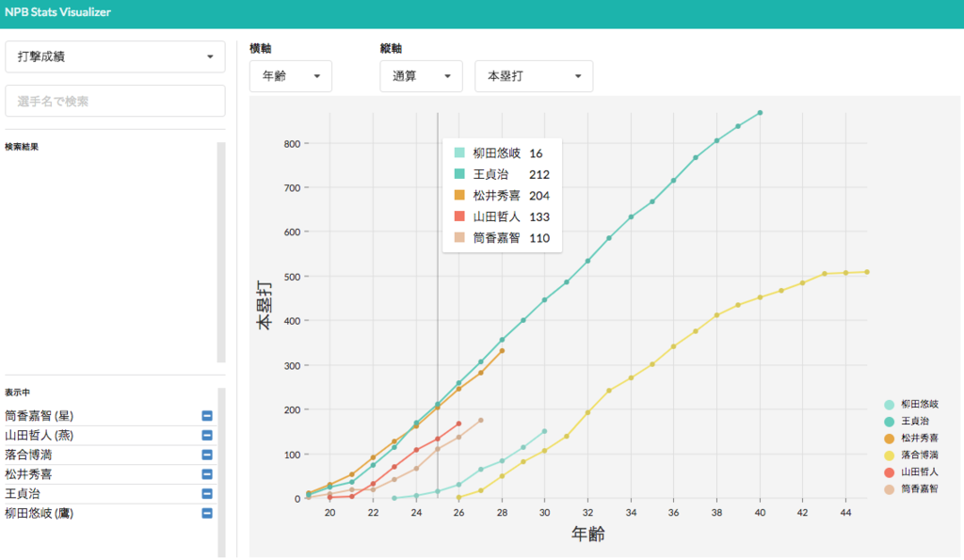Click 松井秀喜 data point at age 28
The image size is (964, 560).
point(503,351)
